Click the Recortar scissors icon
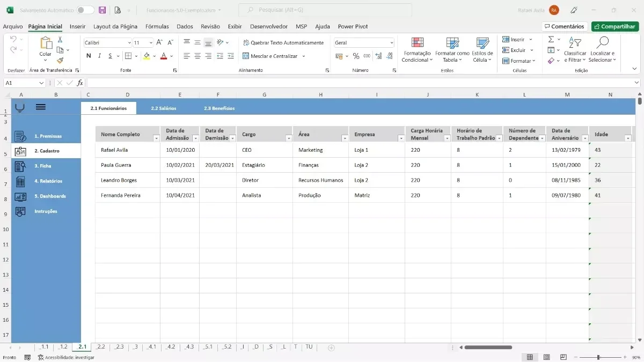Screen dimensions: 644x362 tap(60, 40)
